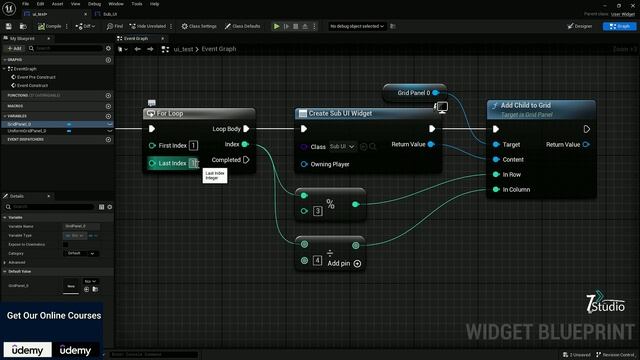640x360 pixels.
Task: Switch to Graph mode
Action: 619,26
